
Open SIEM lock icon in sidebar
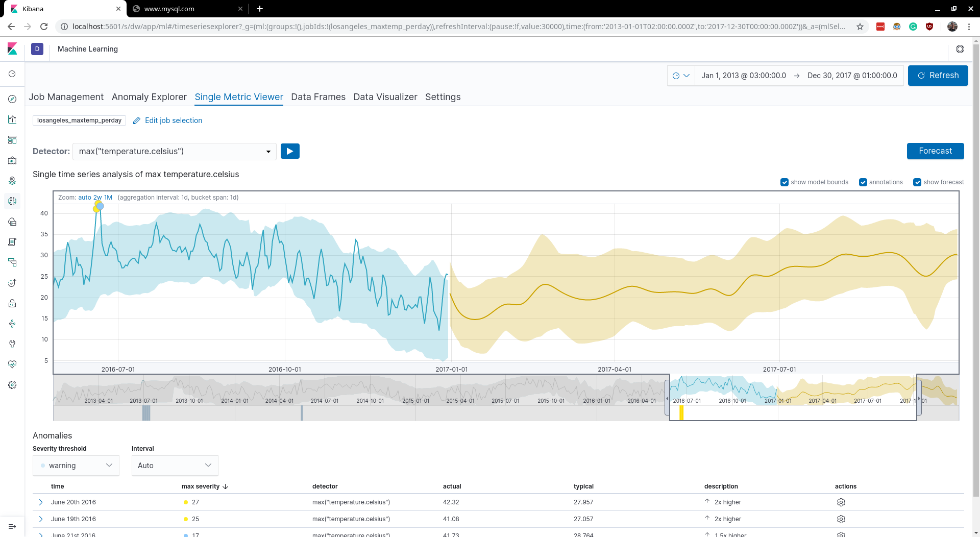[12, 303]
